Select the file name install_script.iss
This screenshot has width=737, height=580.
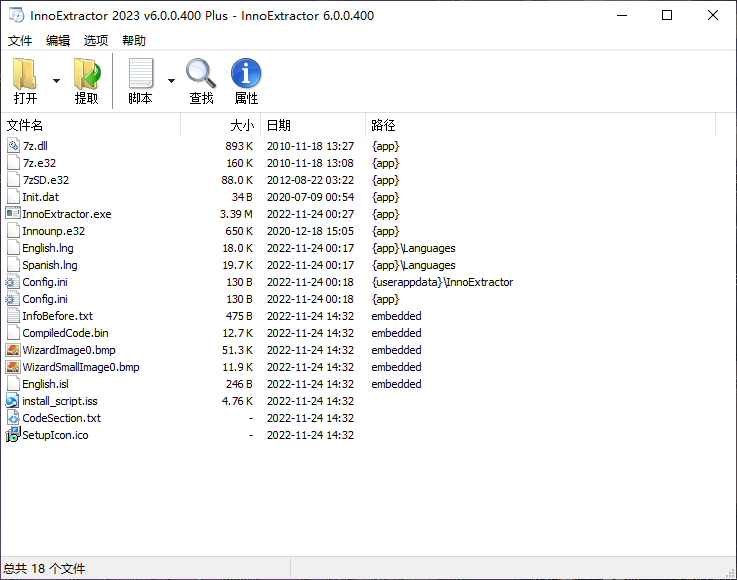coord(60,401)
